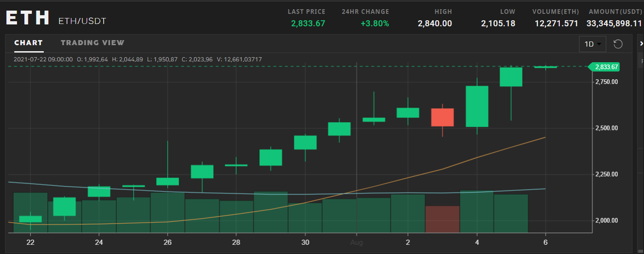Click the last price value in header
The image size is (644, 254).
308,24
